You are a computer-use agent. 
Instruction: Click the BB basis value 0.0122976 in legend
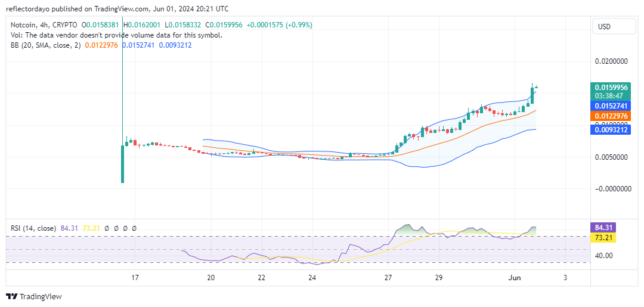point(101,45)
